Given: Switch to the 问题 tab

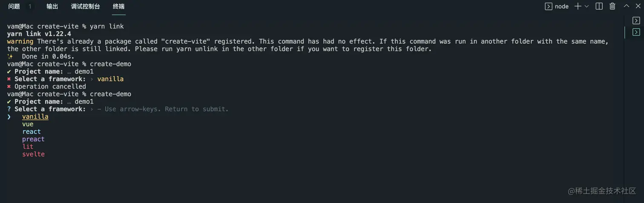Looking at the screenshot, I should click(x=14, y=6).
